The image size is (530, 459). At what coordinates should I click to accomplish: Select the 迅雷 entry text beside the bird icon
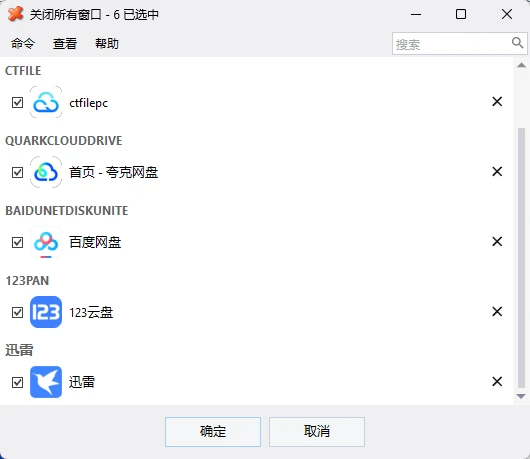tap(82, 382)
